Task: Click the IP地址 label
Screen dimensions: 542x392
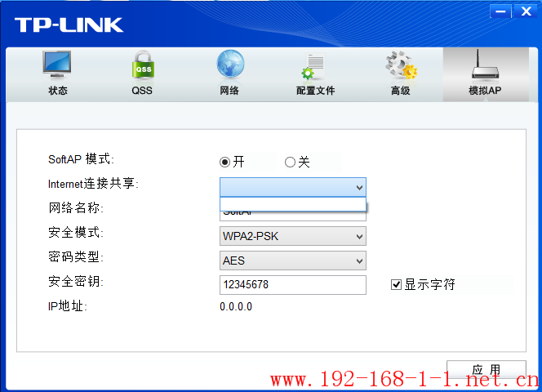Action: (68, 306)
